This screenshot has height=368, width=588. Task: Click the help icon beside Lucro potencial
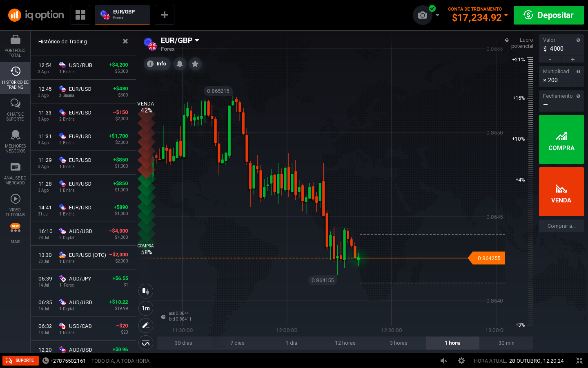(x=507, y=40)
